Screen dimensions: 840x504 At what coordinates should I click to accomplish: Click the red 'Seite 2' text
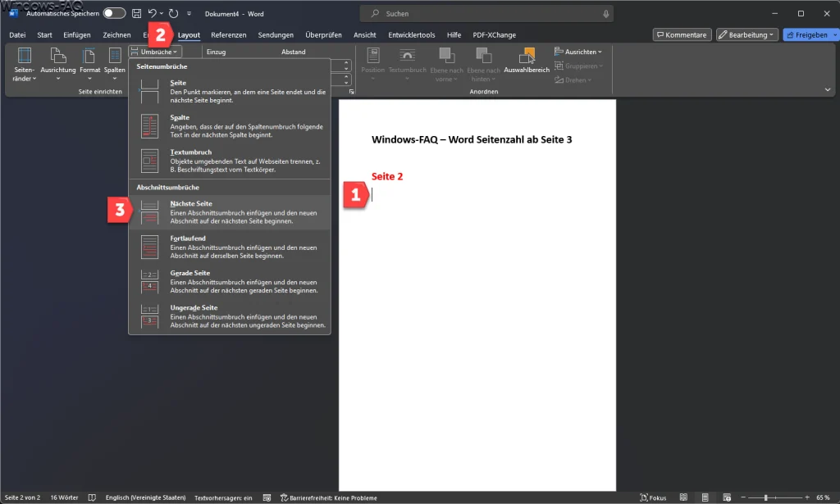pyautogui.click(x=387, y=176)
